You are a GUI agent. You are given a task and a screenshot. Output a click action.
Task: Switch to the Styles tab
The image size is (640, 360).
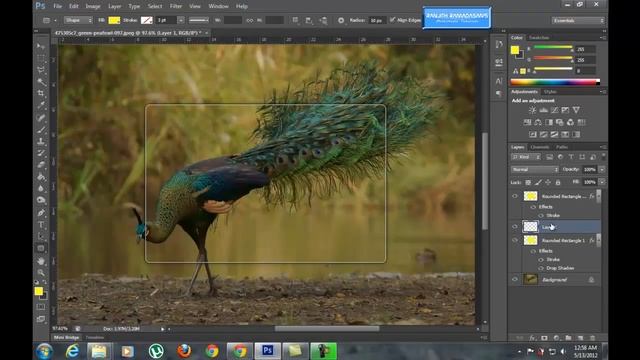pos(550,92)
